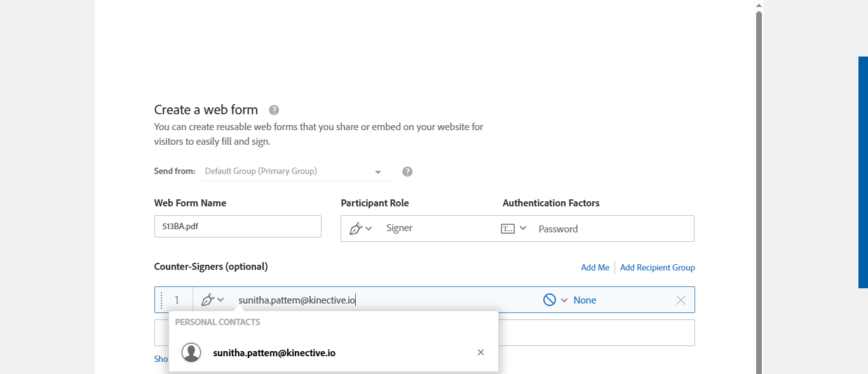868x374 pixels.
Task: Remove counter-signer row 1 with X
Action: (681, 300)
